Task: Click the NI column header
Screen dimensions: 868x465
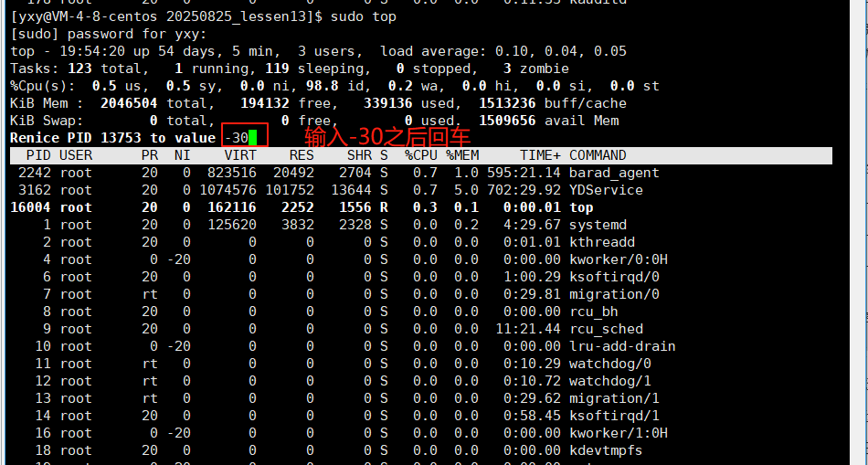Action: click(182, 155)
